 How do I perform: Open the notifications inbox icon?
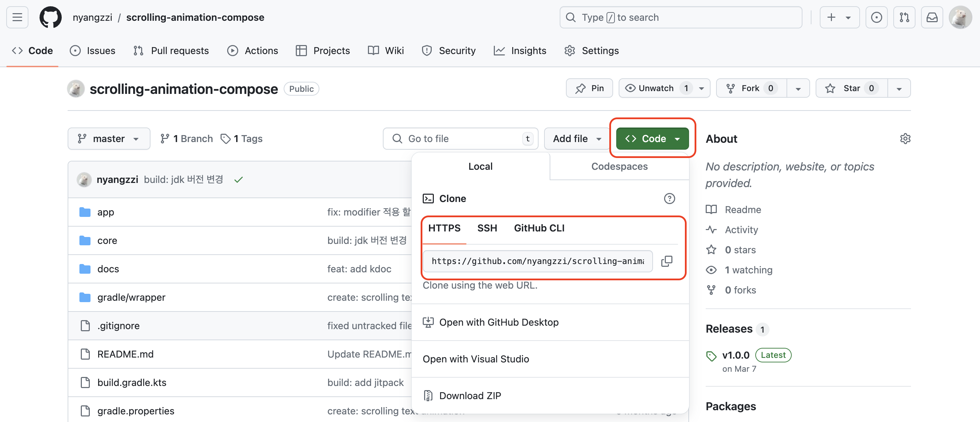click(932, 17)
